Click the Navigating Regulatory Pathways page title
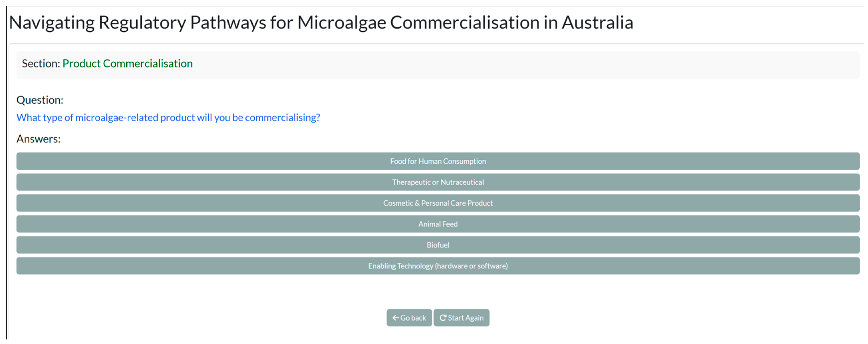Viewport: 868px width, 344px height. pyautogui.click(x=321, y=23)
